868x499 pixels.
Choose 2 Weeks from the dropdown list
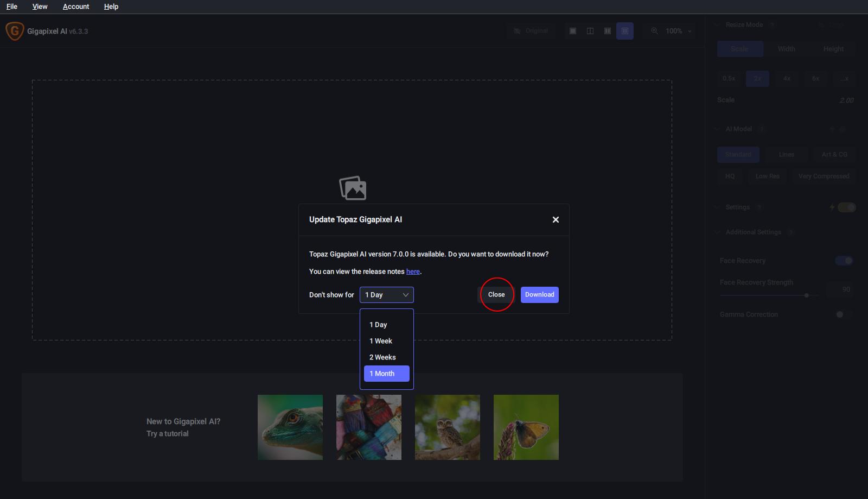[387, 357]
